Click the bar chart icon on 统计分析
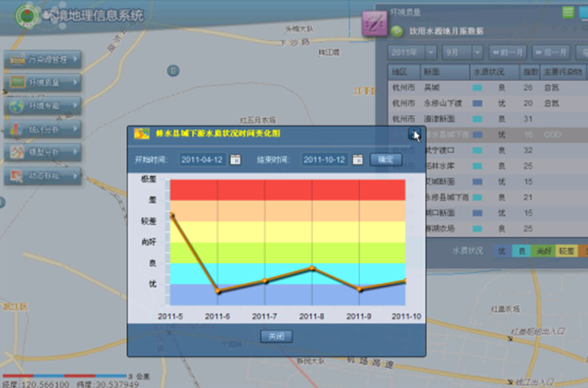The image size is (588, 388). (x=16, y=129)
